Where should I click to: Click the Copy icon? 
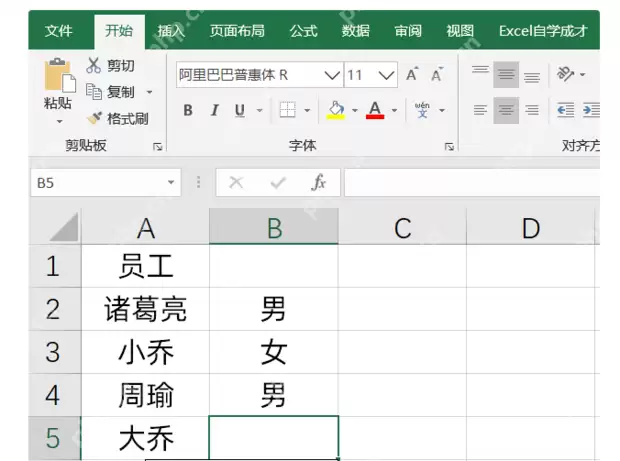pyautogui.click(x=94, y=92)
